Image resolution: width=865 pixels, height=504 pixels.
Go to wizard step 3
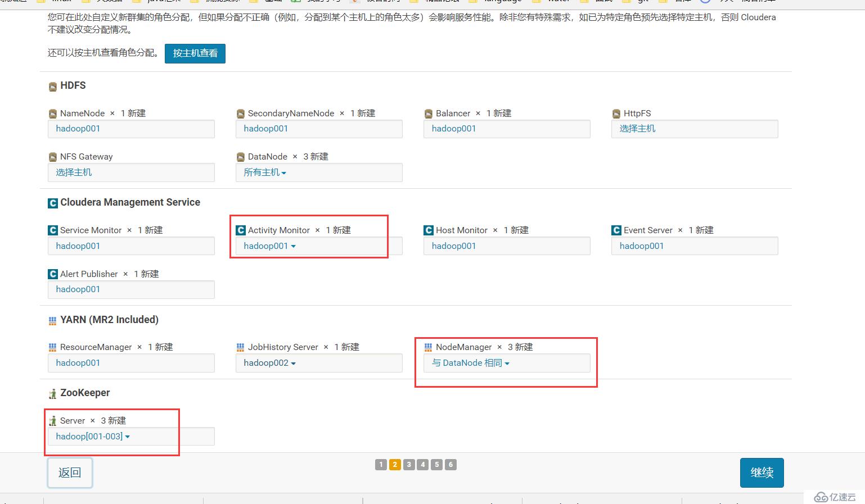tap(409, 465)
